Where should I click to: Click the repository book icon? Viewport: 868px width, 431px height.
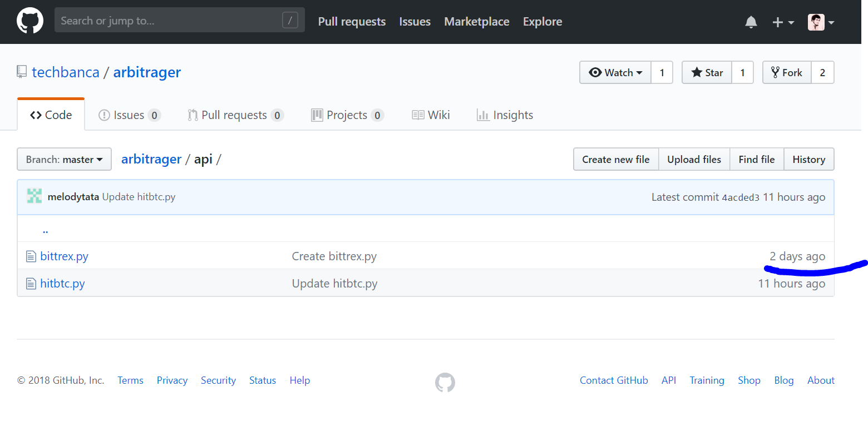[22, 72]
